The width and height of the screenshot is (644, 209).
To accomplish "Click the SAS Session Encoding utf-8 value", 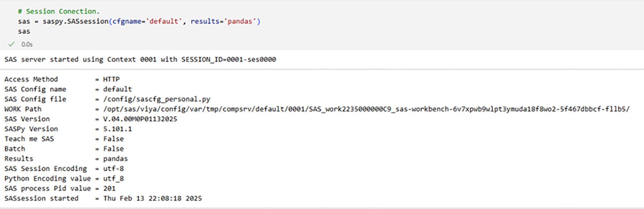I will [x=113, y=168].
